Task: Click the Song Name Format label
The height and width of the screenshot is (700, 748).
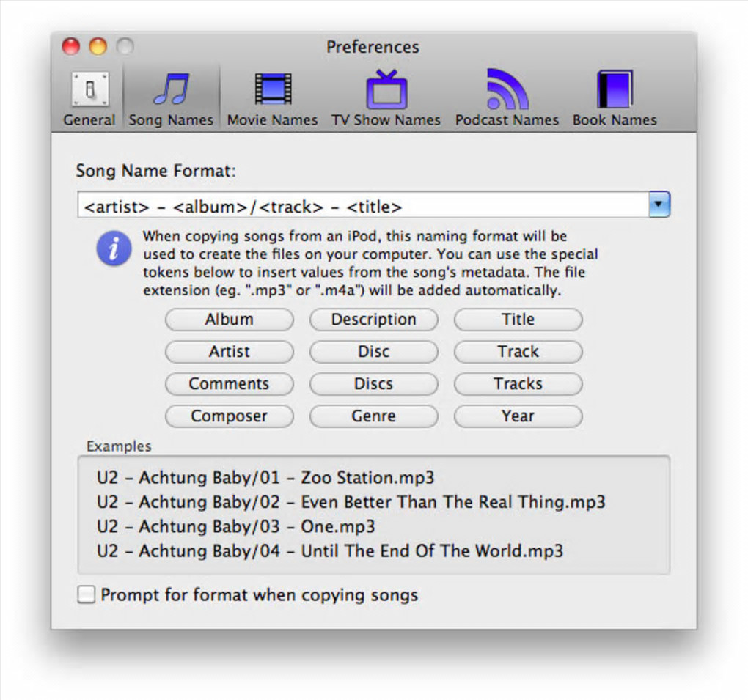Action: coord(155,171)
